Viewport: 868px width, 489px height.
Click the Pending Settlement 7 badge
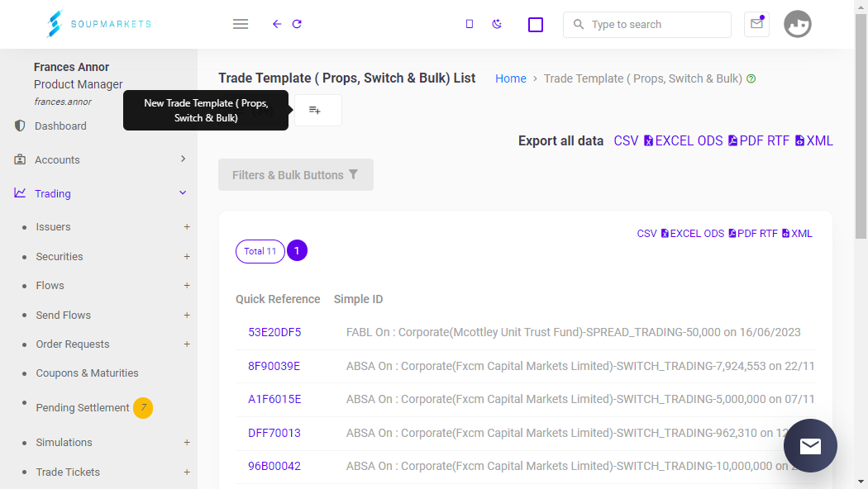[x=143, y=408]
